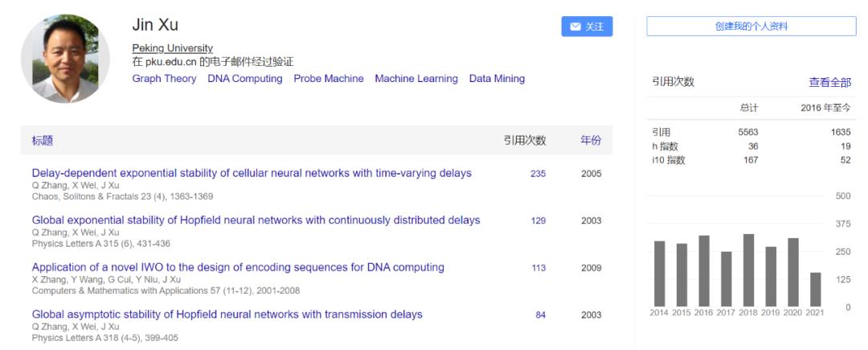Click the 创建我的个人资料 button
The height and width of the screenshot is (350, 868).
pyautogui.click(x=751, y=27)
